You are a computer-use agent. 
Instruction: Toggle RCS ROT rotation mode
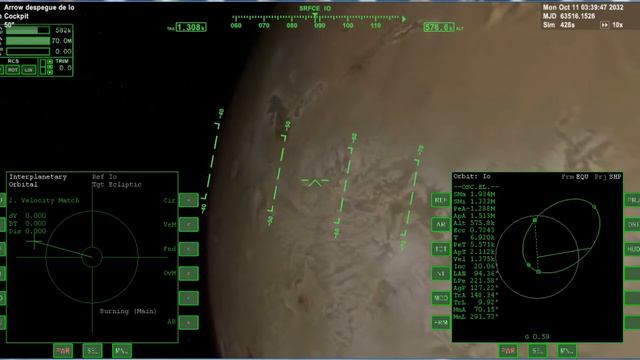tap(13, 70)
